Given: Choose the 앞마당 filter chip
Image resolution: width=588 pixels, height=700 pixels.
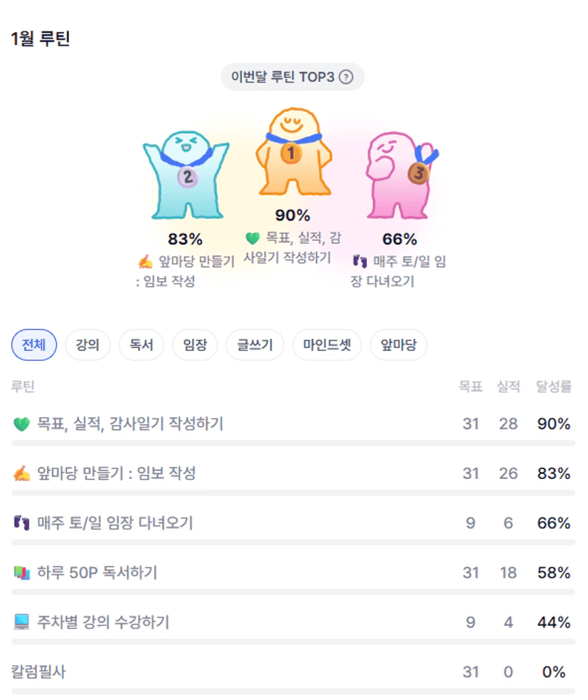Looking at the screenshot, I should coord(398,346).
